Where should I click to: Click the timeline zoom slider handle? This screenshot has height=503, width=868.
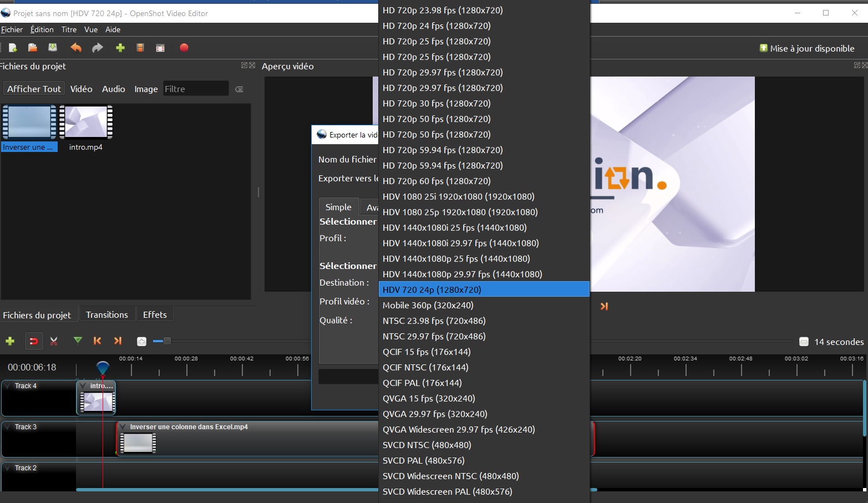167,341
